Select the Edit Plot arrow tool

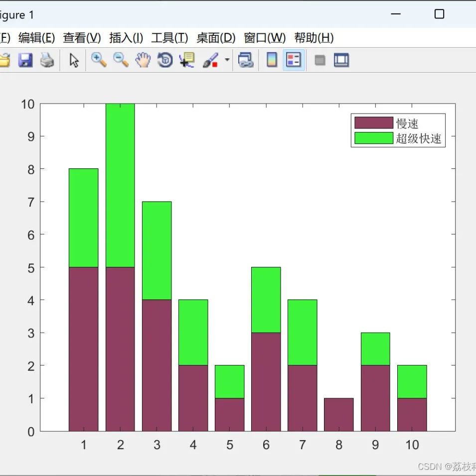74,60
